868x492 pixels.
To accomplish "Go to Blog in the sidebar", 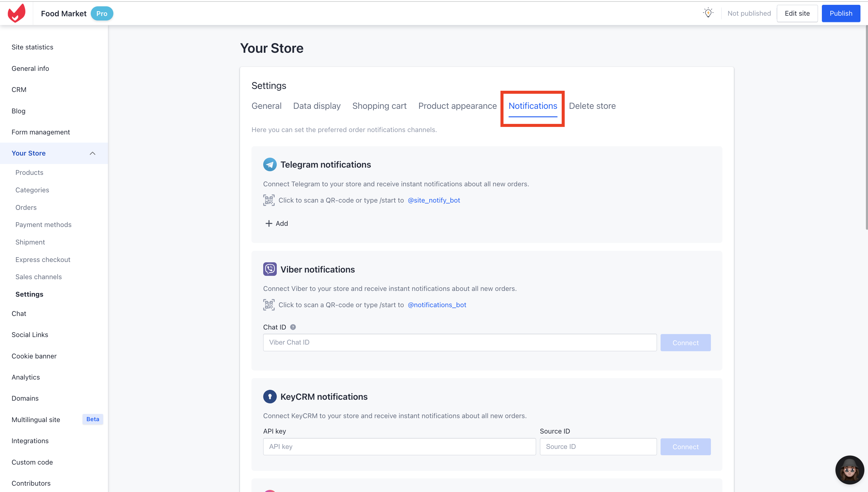I will 18,111.
